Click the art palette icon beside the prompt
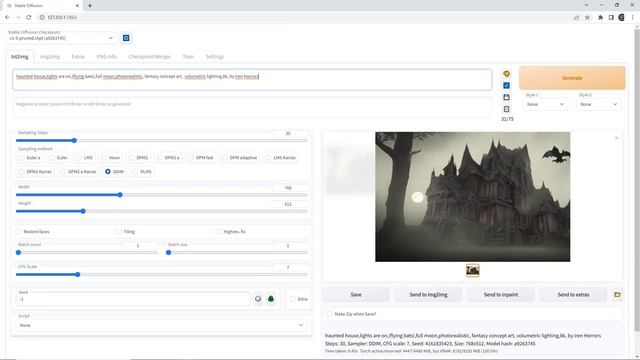 (x=507, y=74)
